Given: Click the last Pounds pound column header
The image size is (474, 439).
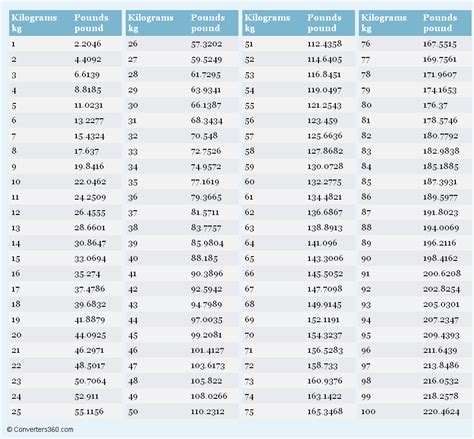Looking at the screenshot, I should click(440, 23).
